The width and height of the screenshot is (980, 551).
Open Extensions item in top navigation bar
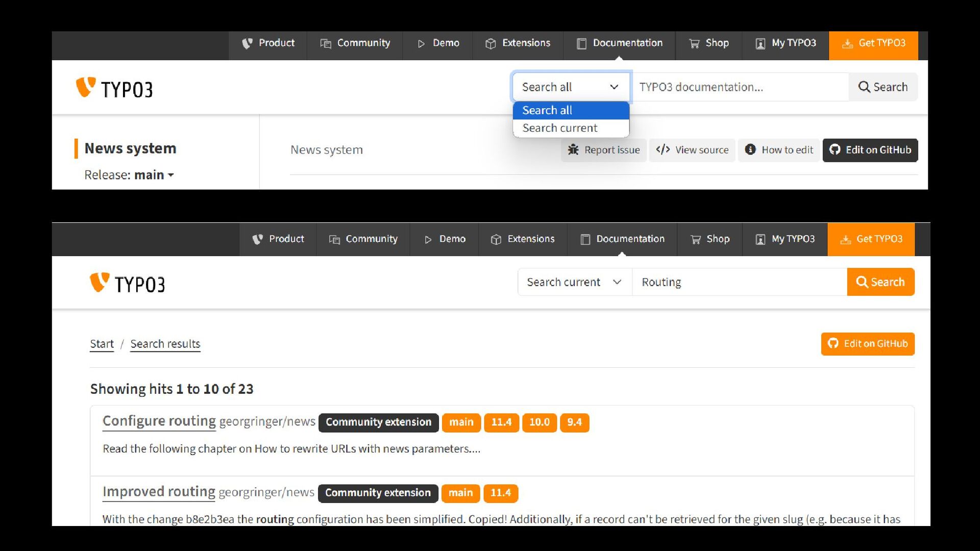coord(518,43)
